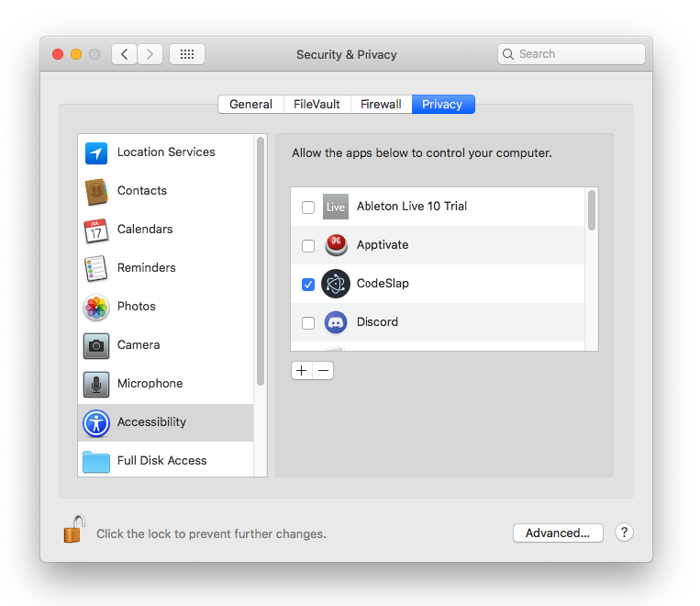
Task: Enable the Apptivate checkbox
Action: point(308,246)
